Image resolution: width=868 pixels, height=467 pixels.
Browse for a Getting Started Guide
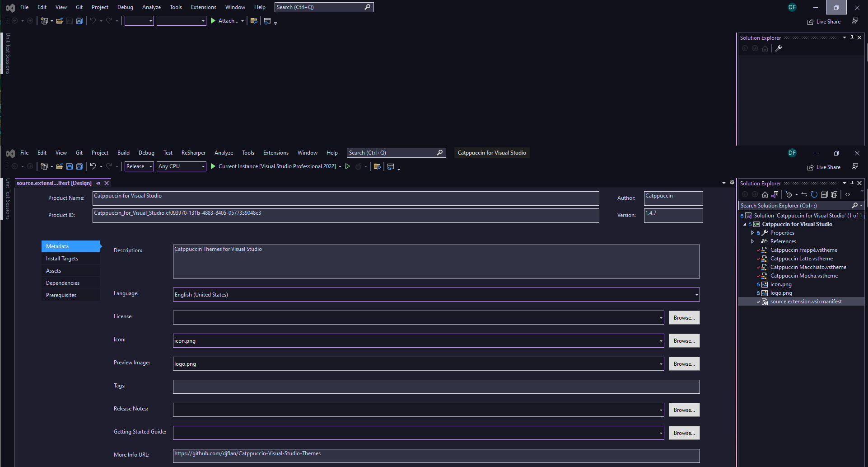tap(684, 433)
